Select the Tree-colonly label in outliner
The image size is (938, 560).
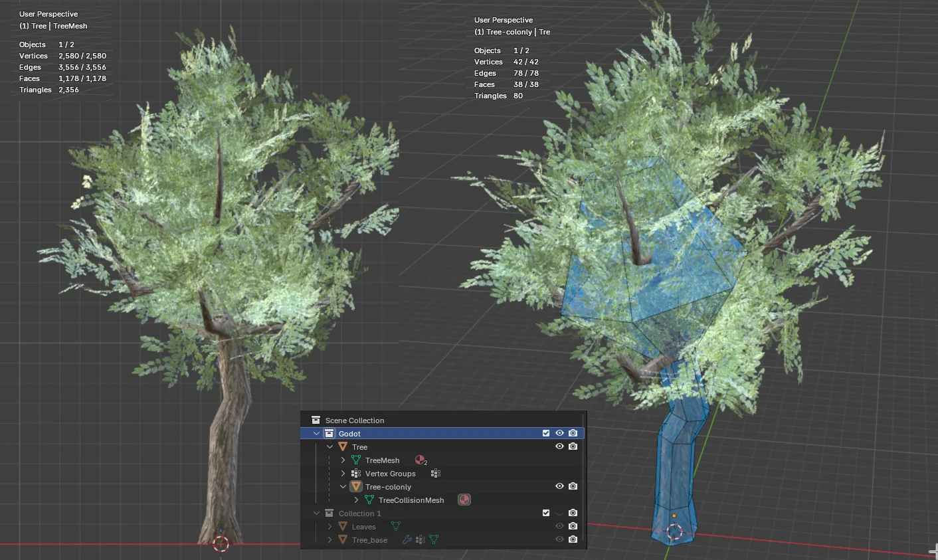(388, 487)
